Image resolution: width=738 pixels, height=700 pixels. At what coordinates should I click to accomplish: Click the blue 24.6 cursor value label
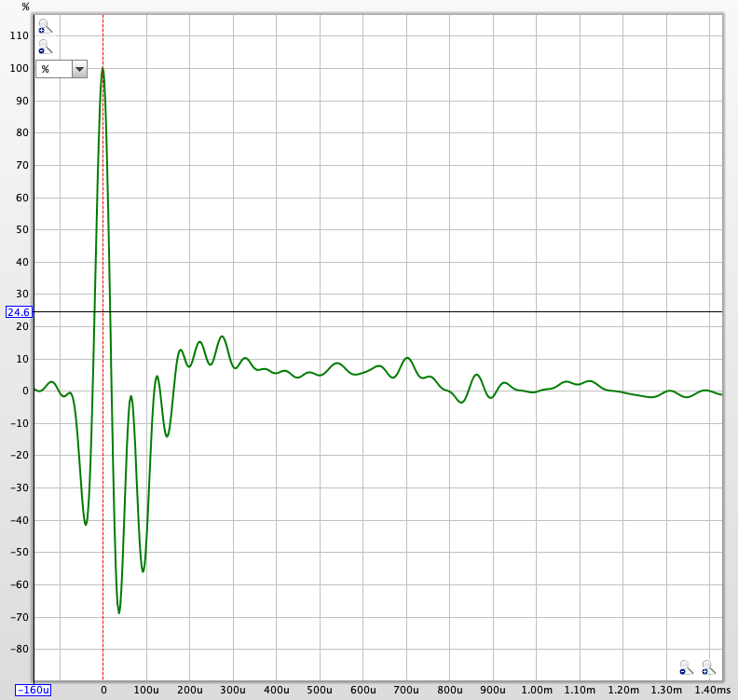coord(19,312)
